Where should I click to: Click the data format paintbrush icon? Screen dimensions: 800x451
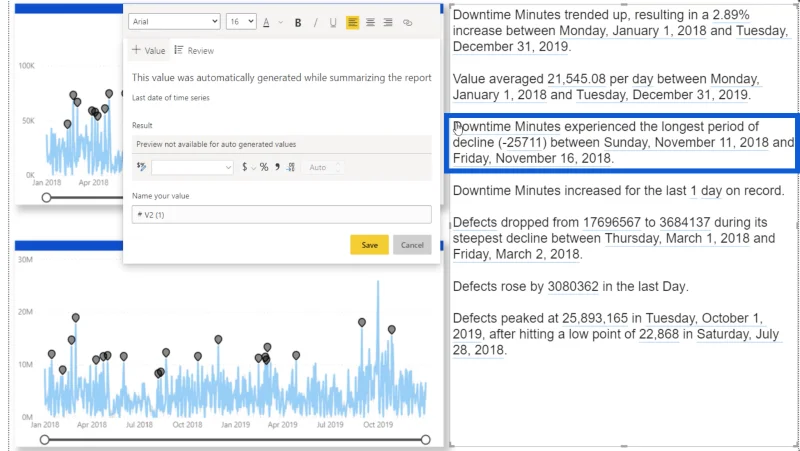(x=141, y=167)
